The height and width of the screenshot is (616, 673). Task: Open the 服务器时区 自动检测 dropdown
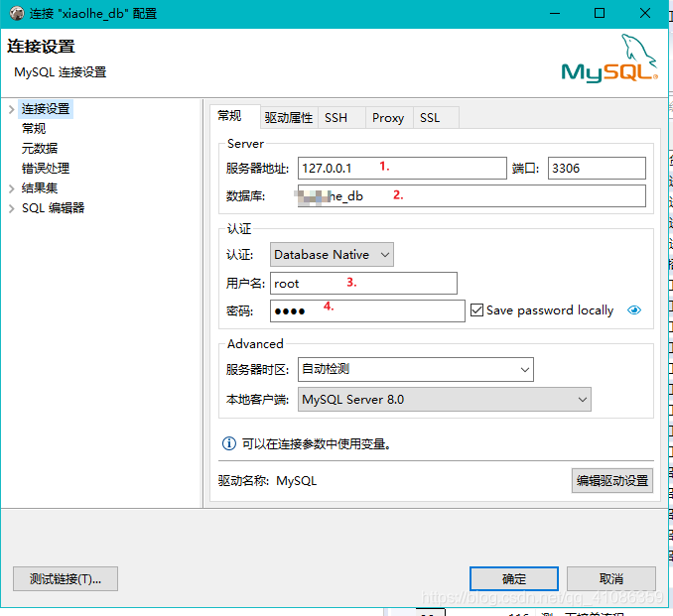click(416, 369)
